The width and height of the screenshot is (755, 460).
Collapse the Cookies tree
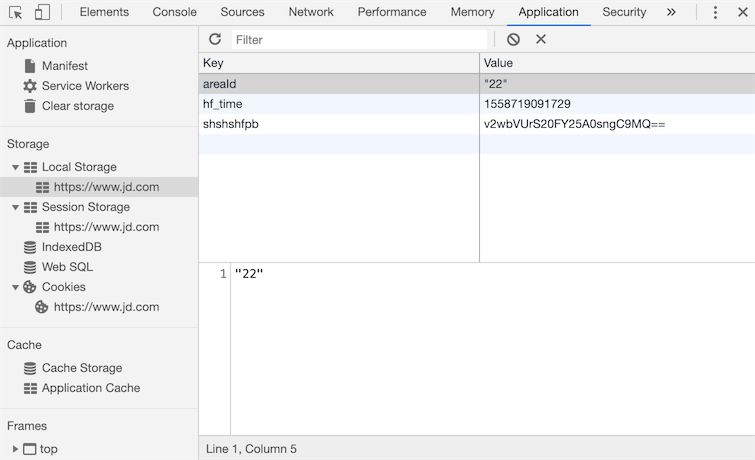[16, 288]
